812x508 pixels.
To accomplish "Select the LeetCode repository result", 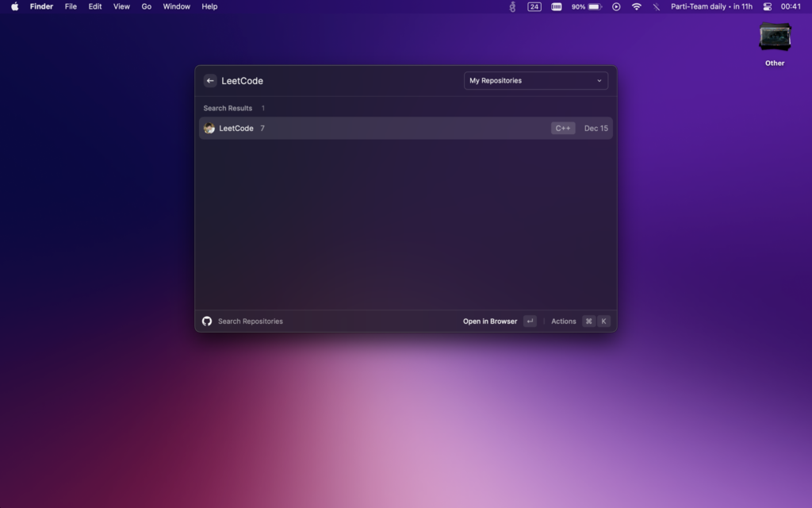I will (405, 129).
